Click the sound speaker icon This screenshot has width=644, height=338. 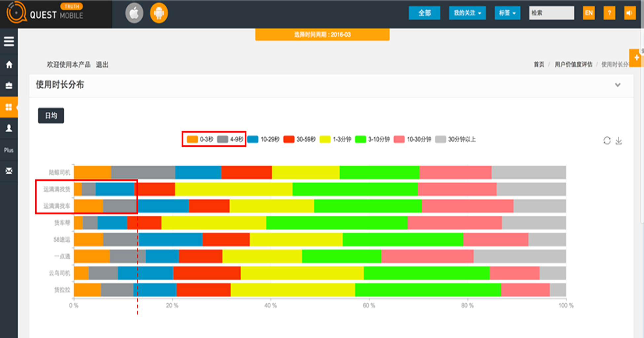pyautogui.click(x=629, y=13)
